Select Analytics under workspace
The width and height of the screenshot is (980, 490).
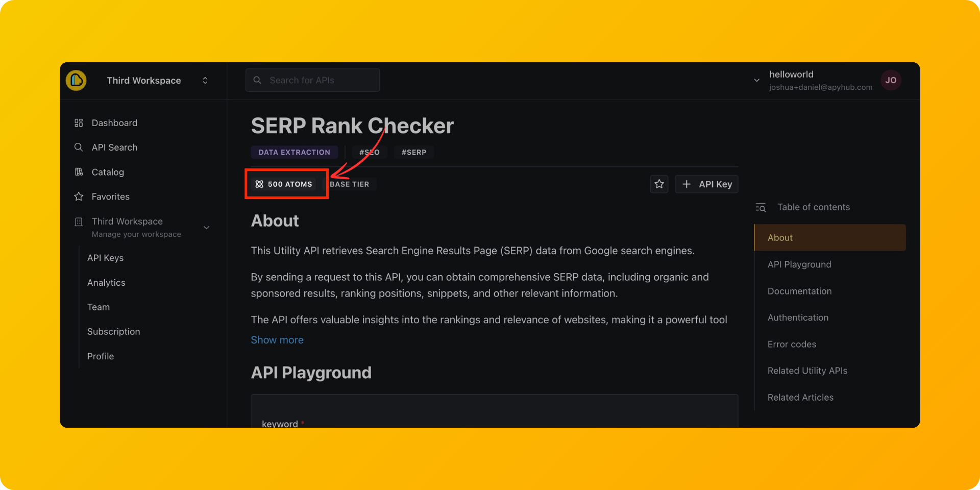pyautogui.click(x=106, y=283)
